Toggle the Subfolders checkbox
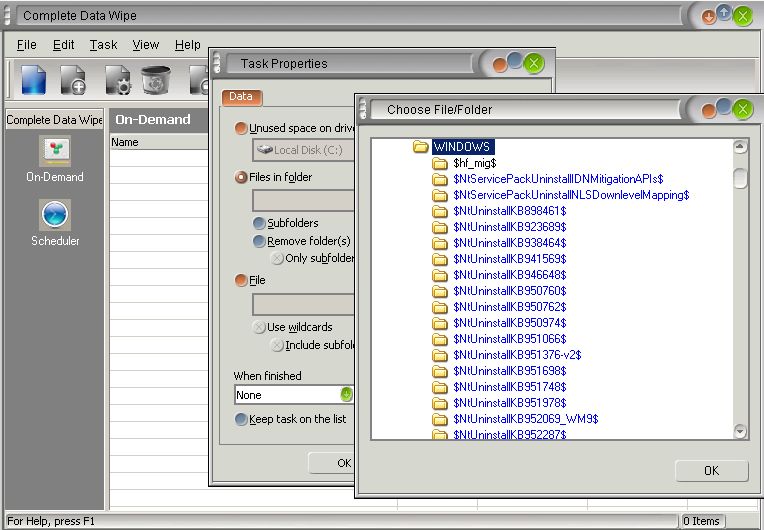The height and width of the screenshot is (530, 764). coord(259,223)
